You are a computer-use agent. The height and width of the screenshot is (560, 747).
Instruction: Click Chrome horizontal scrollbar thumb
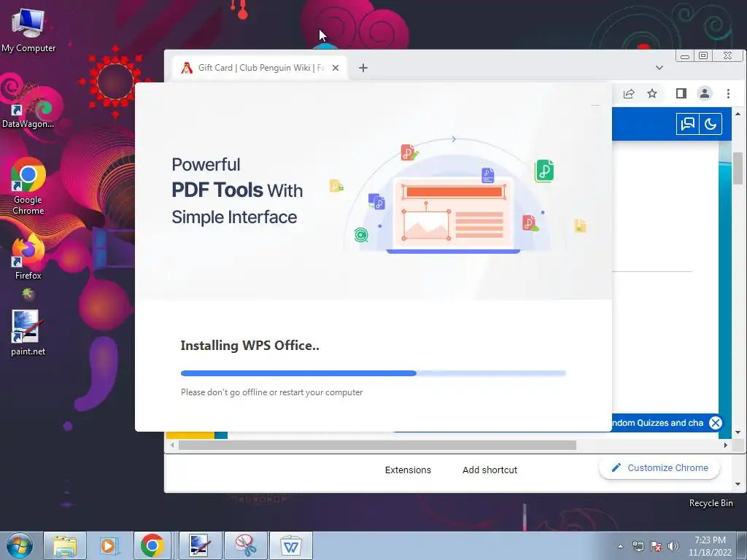[x=377, y=446]
